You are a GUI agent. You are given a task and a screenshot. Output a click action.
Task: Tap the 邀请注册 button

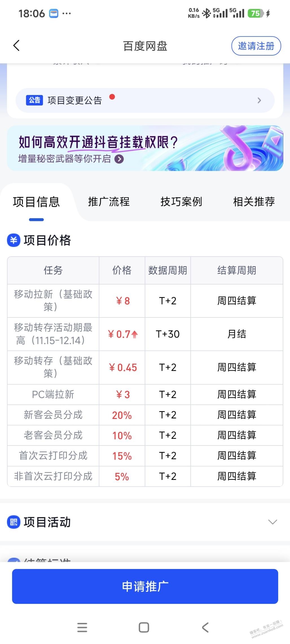click(256, 46)
